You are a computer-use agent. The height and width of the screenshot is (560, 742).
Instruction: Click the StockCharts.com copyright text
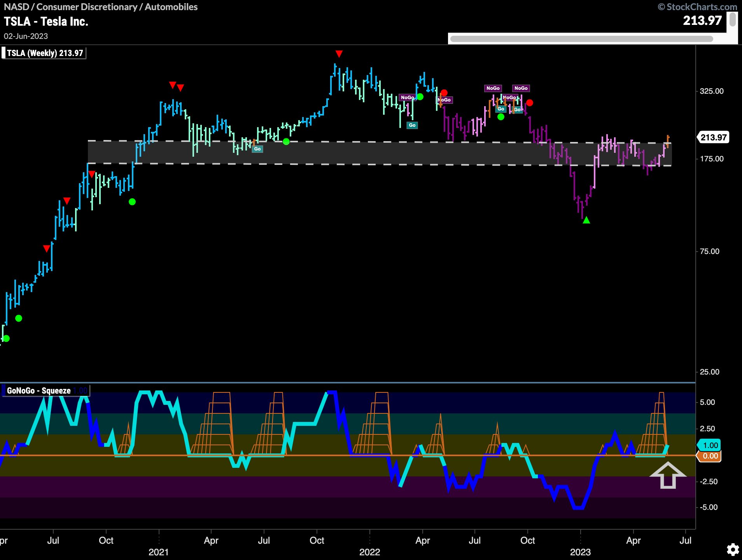click(697, 7)
